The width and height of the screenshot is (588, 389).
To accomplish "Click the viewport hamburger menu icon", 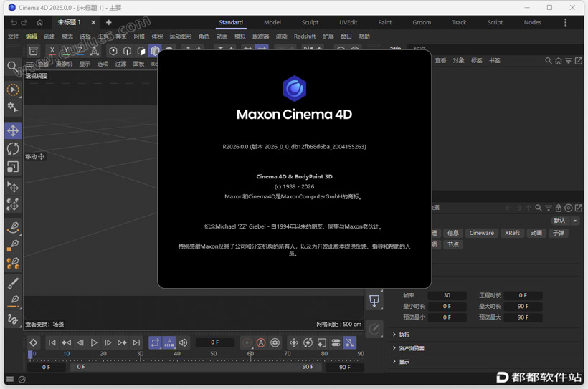I will point(29,64).
